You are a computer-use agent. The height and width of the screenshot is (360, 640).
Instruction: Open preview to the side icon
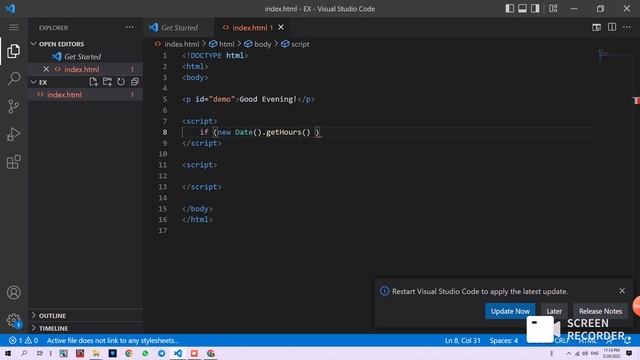tap(596, 27)
